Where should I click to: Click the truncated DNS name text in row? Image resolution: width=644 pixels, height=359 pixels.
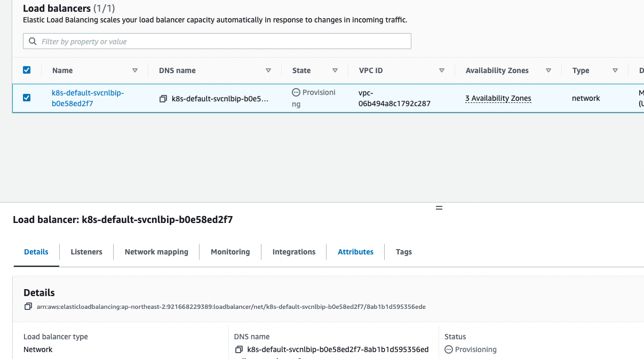pyautogui.click(x=220, y=99)
